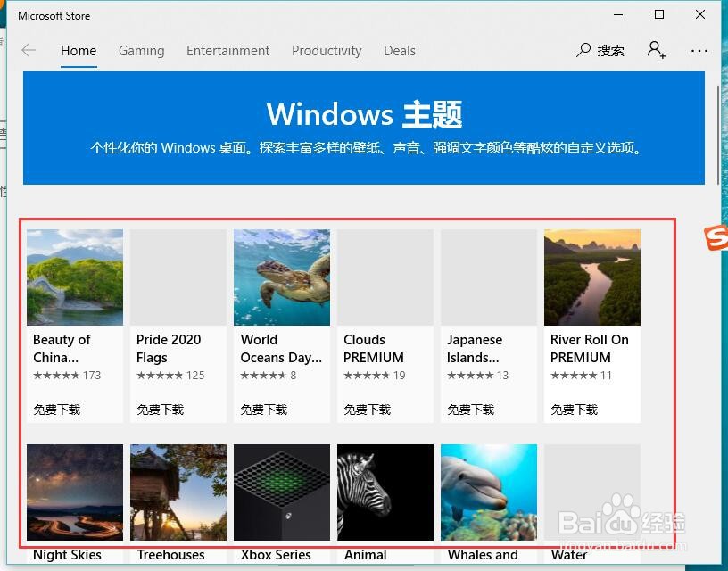
Task: Open Pride 2020 Flags placeholder thumbnail
Action: click(x=178, y=277)
